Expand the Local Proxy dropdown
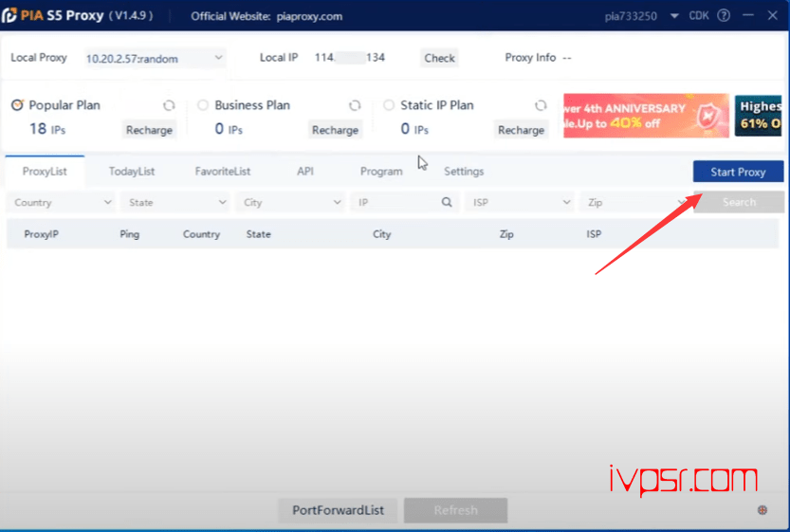Image resolution: width=790 pixels, height=532 pixels. (x=155, y=59)
